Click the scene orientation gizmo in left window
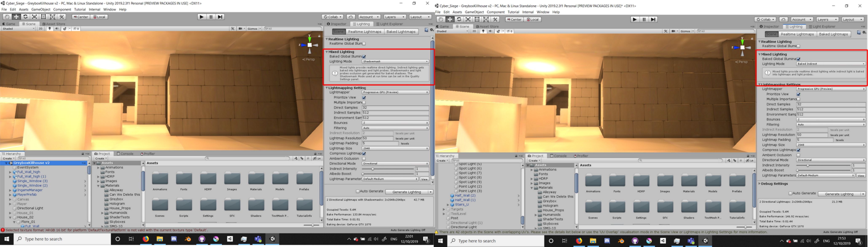 pos(310,45)
